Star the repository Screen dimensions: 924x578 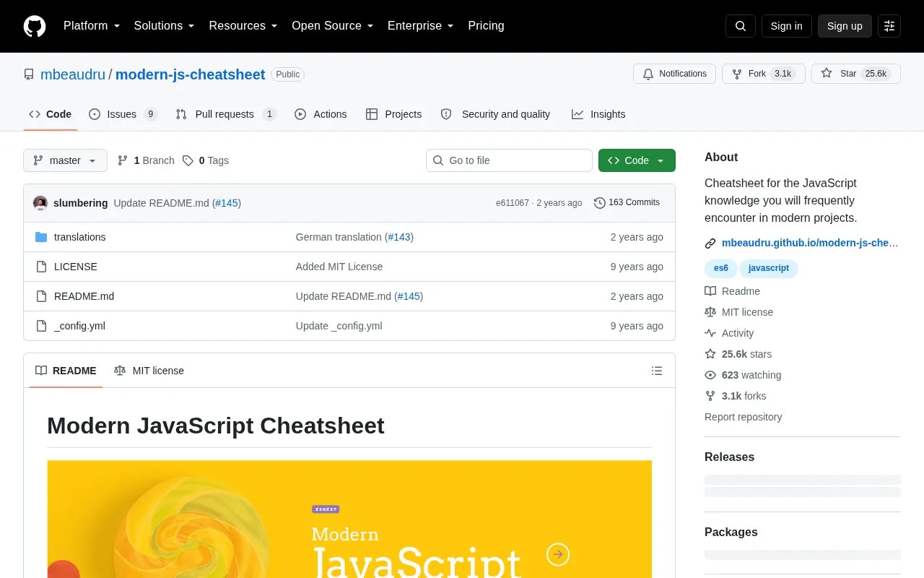pyautogui.click(x=856, y=74)
